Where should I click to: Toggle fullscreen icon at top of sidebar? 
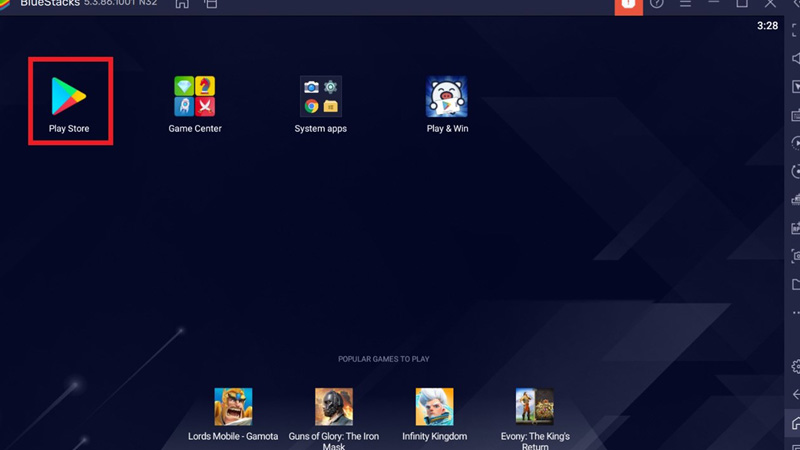(795, 32)
